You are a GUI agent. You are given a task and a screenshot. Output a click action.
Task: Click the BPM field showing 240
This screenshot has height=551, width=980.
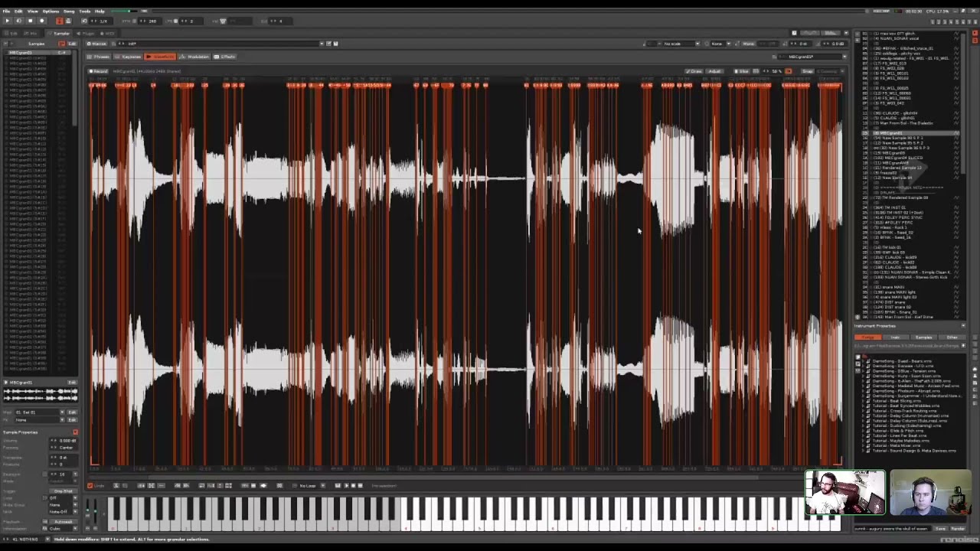click(x=151, y=21)
